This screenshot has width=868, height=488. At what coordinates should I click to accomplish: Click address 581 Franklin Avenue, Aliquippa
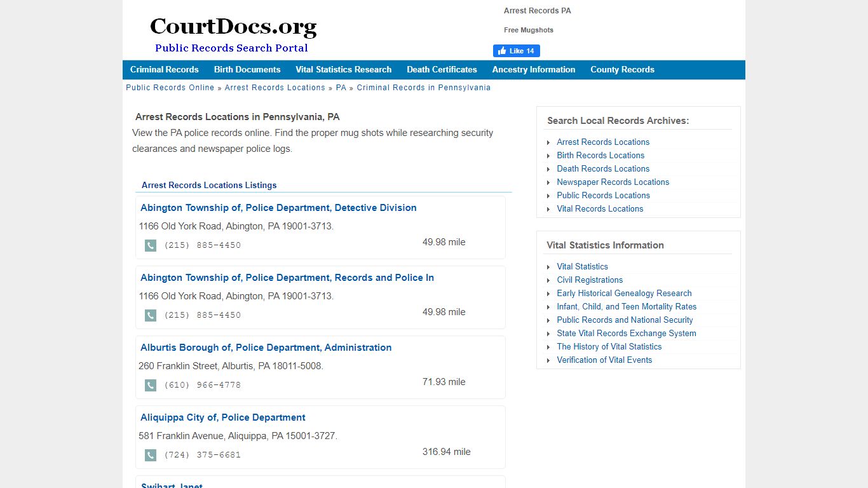238,436
